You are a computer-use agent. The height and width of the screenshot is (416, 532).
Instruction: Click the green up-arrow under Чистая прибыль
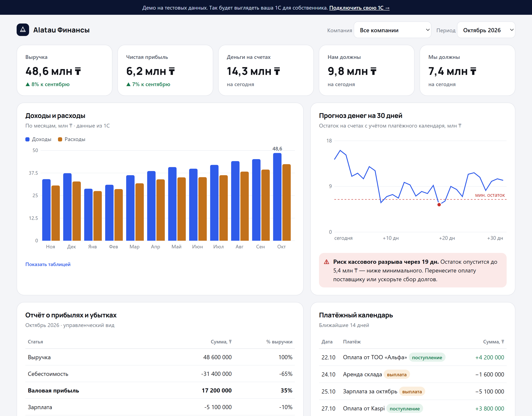(128, 84)
